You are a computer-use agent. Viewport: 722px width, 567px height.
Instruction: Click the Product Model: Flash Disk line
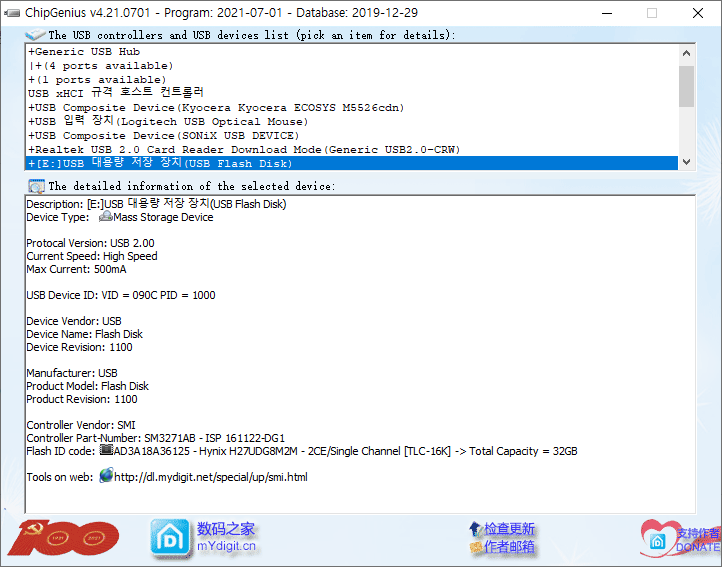tap(87, 386)
